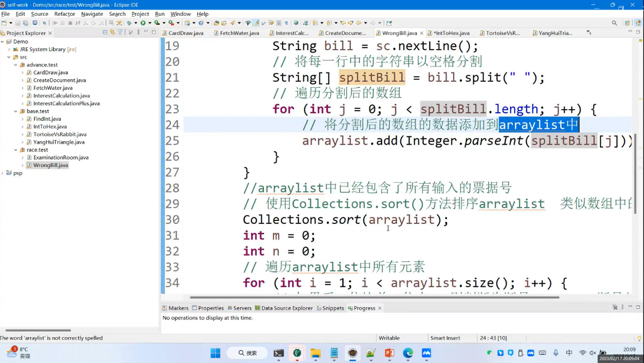Open the Project Explorer filter icon
The width and height of the screenshot is (644, 363).
pos(120,32)
